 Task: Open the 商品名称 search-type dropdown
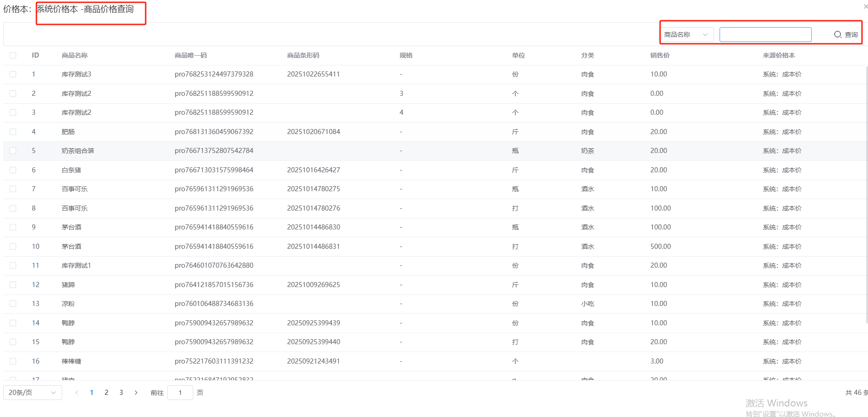click(686, 35)
